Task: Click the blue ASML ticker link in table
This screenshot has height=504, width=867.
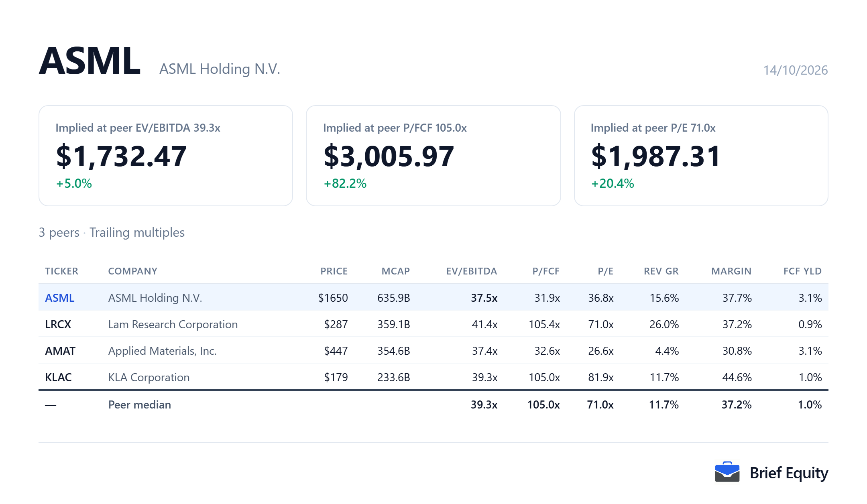Action: [x=60, y=298]
